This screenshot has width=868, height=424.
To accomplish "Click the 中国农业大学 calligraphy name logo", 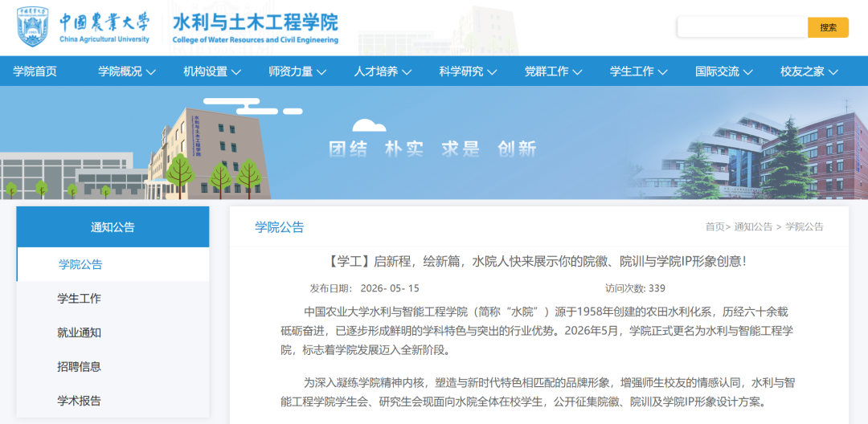I will pos(104,22).
